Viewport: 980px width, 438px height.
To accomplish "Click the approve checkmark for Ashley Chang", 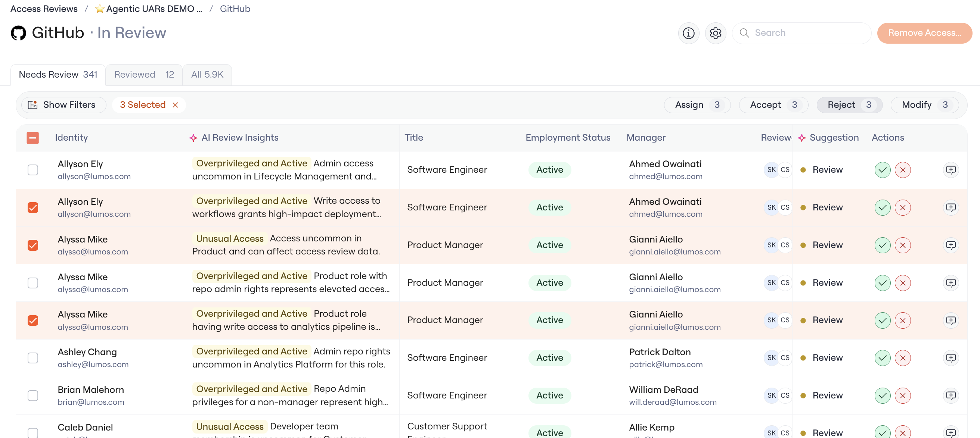I will tap(882, 358).
